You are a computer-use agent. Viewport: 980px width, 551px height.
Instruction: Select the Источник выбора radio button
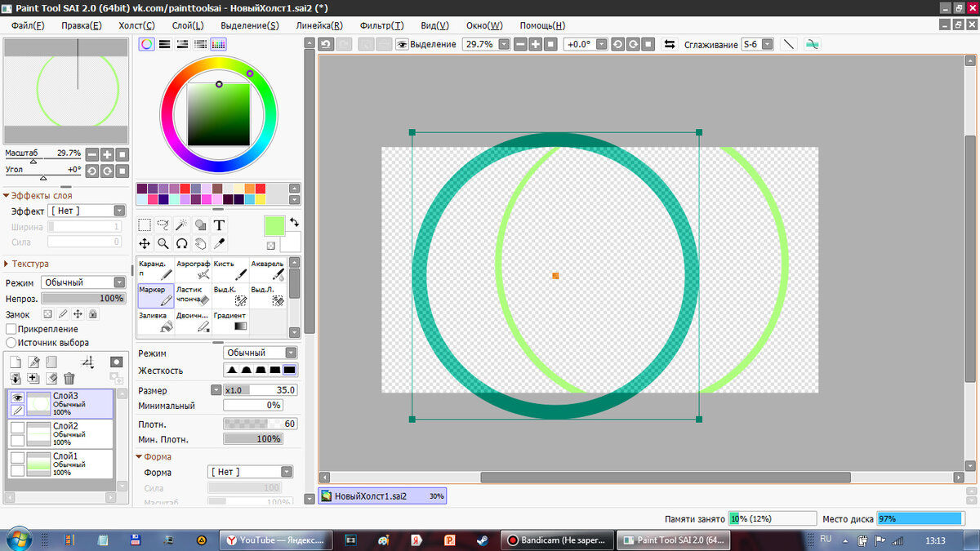click(x=11, y=343)
